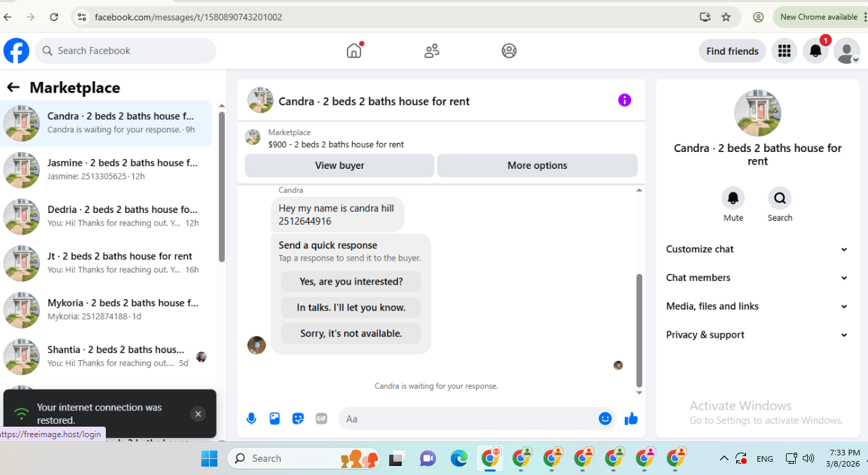Click New Chrome available button
Image resolution: width=868 pixels, height=475 pixels.
[x=819, y=17]
